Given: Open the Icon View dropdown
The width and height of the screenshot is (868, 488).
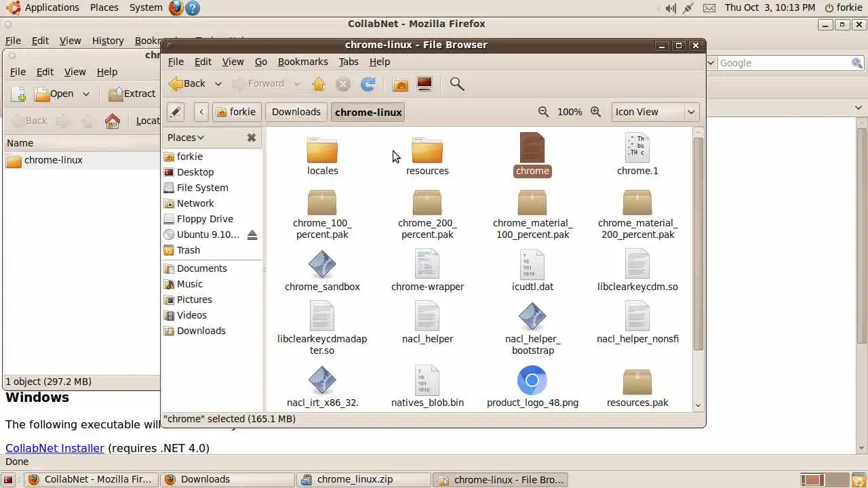Looking at the screenshot, I should pyautogui.click(x=654, y=112).
